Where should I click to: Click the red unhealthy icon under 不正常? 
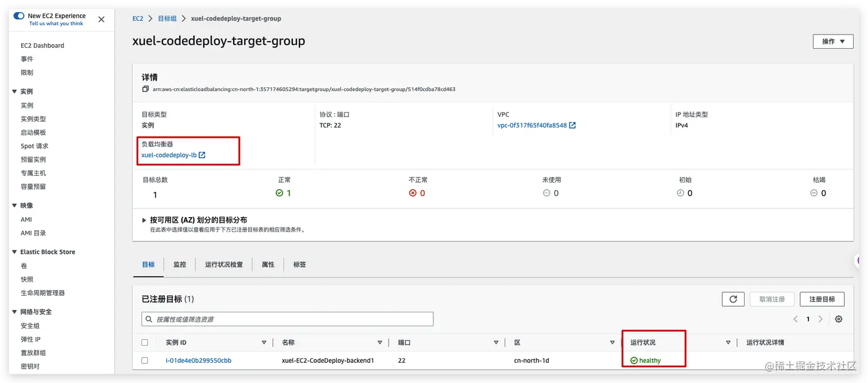click(x=412, y=193)
